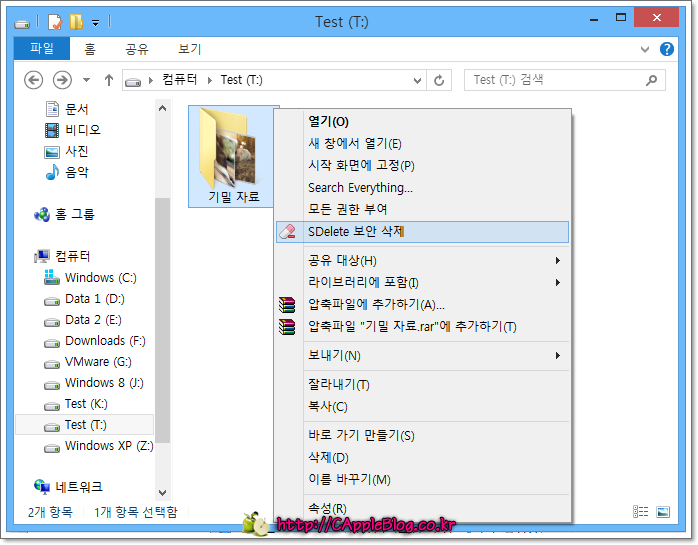Screen dimensions: 698x545
Task: Open the address bar history dropdown
Action: 417,81
